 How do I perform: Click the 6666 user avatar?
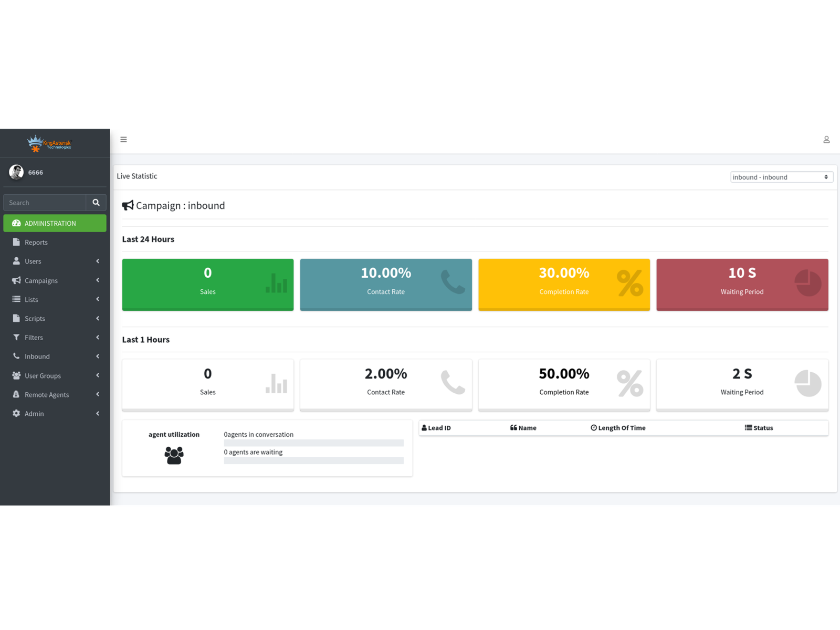click(x=16, y=172)
